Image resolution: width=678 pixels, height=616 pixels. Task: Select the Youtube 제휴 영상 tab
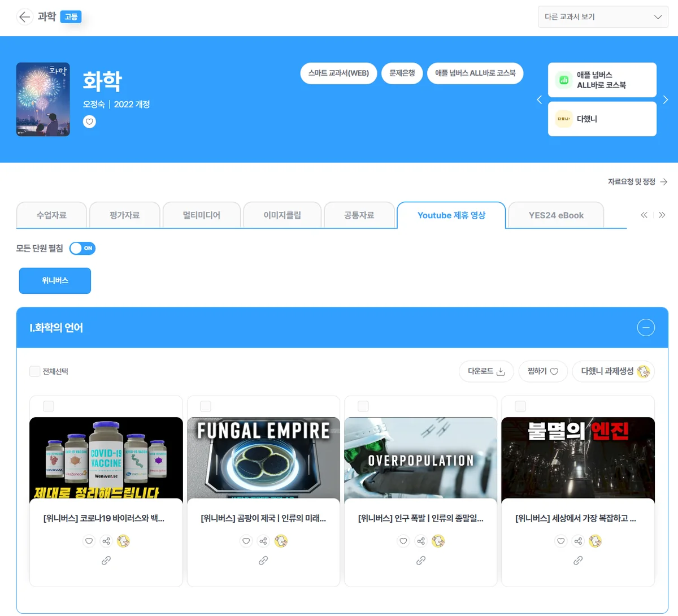click(451, 215)
